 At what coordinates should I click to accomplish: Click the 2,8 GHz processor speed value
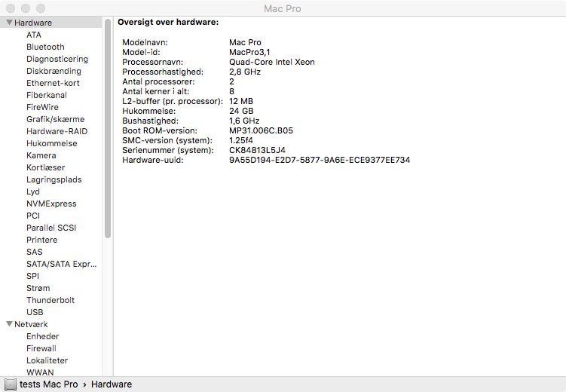[x=245, y=72]
